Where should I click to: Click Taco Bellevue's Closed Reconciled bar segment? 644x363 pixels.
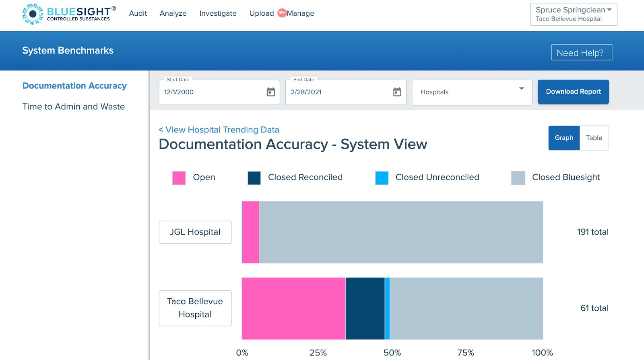(365, 308)
